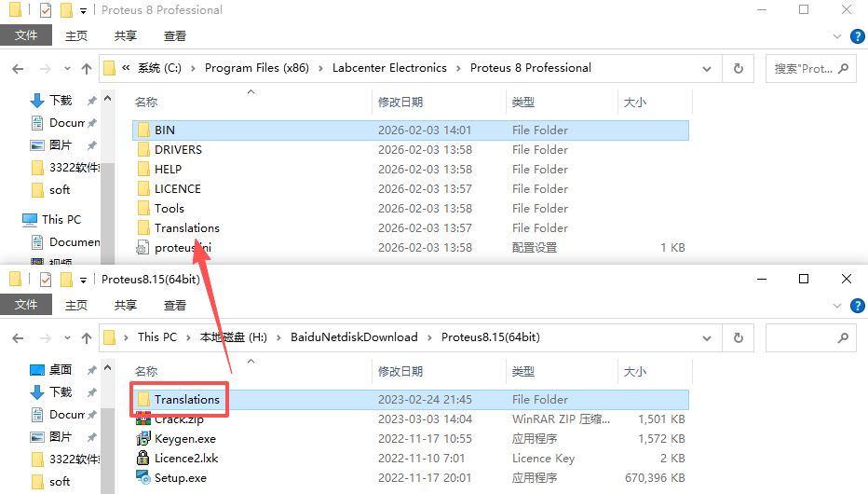
Task: Select the HELP folder icon
Action: (x=143, y=169)
